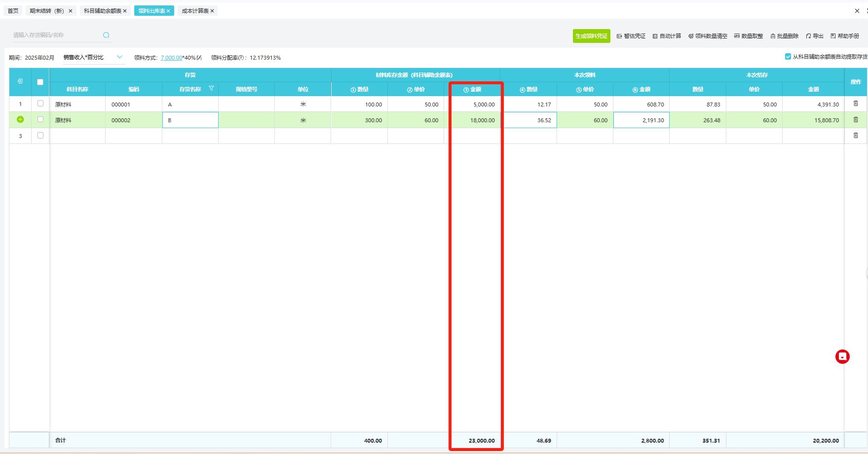Click the trash icon on row B
Image resolution: width=868 pixels, height=454 pixels.
(x=856, y=120)
